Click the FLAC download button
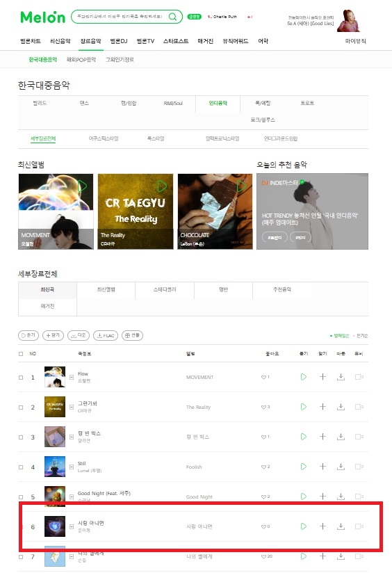392x573 pixels. click(x=106, y=335)
